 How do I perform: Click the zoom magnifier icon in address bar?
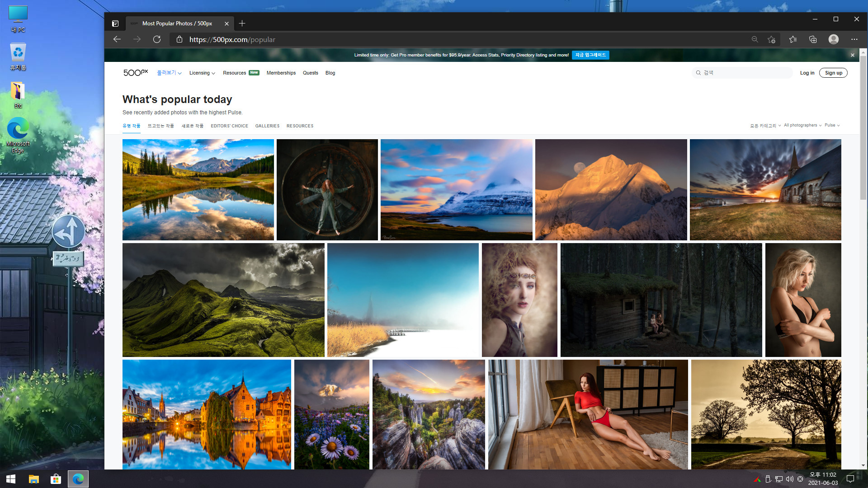click(x=755, y=39)
